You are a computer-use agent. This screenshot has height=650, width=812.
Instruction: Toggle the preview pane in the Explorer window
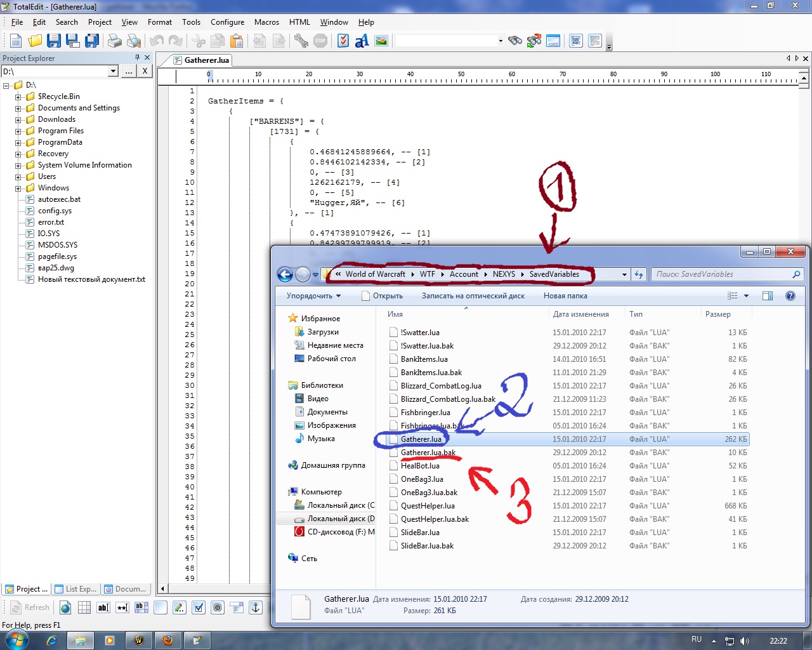point(768,296)
